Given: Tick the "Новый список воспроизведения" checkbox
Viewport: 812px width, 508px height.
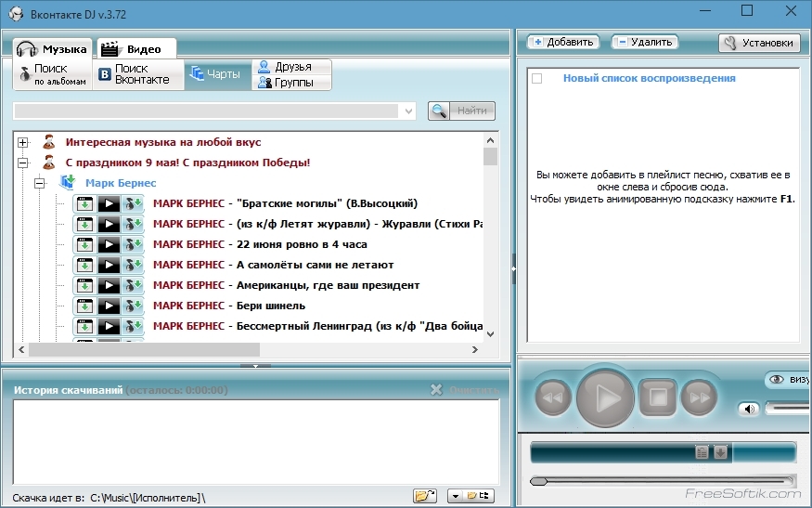Looking at the screenshot, I should (x=536, y=79).
